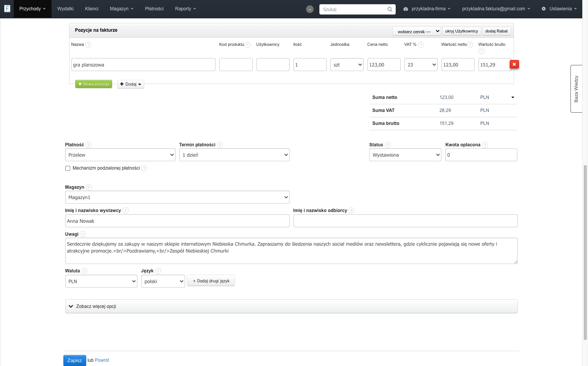This screenshot has height=366, width=588.
Task: Open help tooltip next to Płatność
Action: pyautogui.click(x=89, y=145)
